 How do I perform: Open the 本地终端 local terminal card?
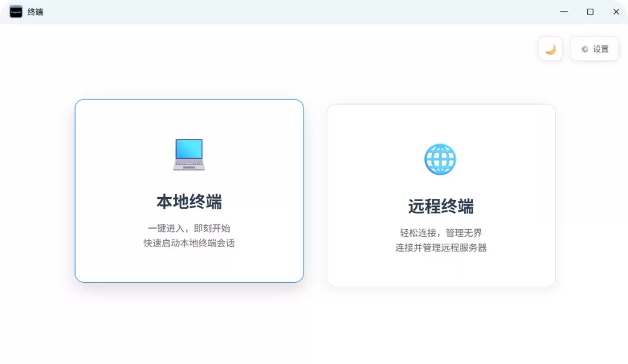188,191
